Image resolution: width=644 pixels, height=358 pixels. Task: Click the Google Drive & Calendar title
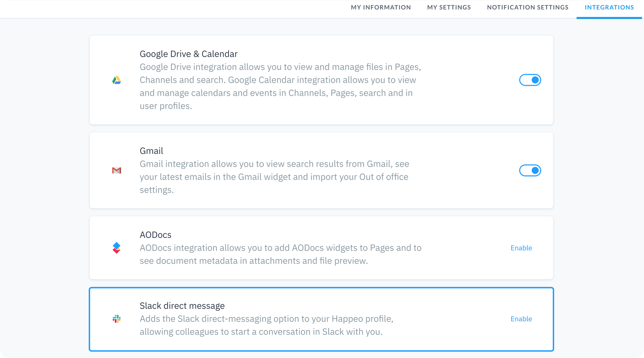pyautogui.click(x=189, y=54)
